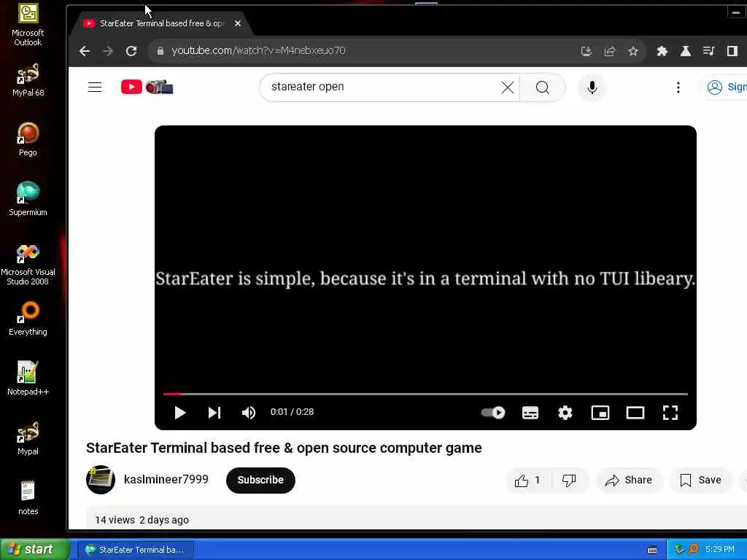Skip to next video
The height and width of the screenshot is (560, 747).
pyautogui.click(x=214, y=413)
